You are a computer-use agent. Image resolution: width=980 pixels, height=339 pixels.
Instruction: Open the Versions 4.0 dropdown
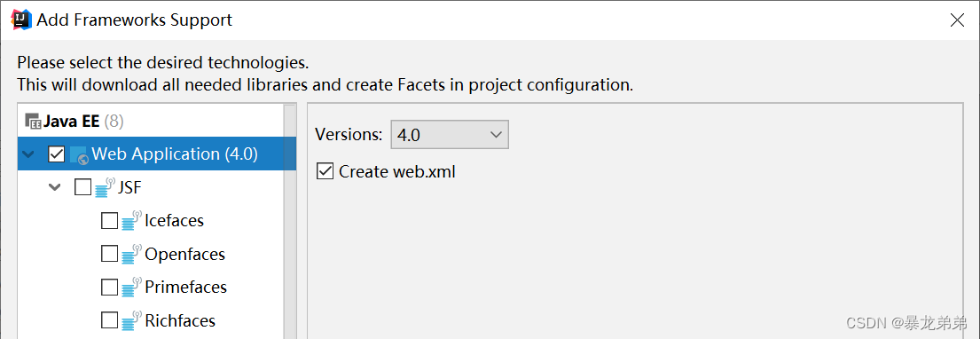450,135
